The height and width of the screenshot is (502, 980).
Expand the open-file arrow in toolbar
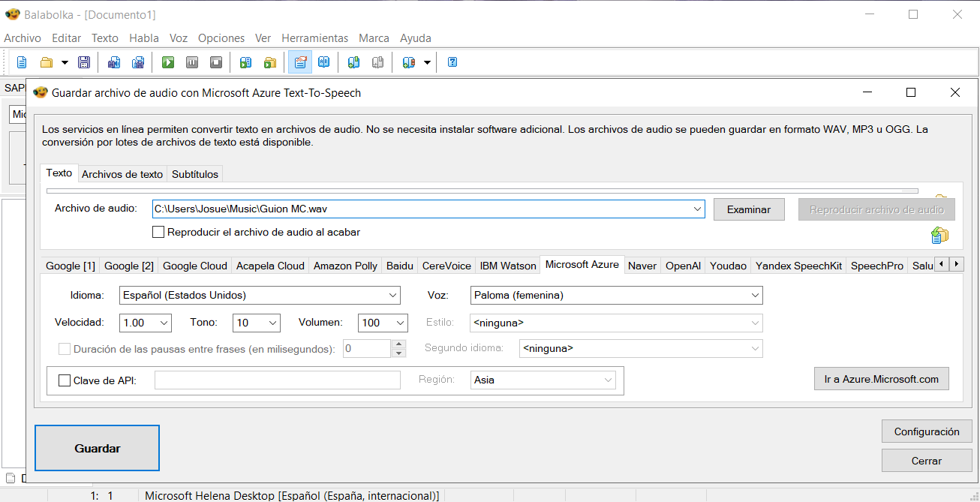pyautogui.click(x=65, y=62)
